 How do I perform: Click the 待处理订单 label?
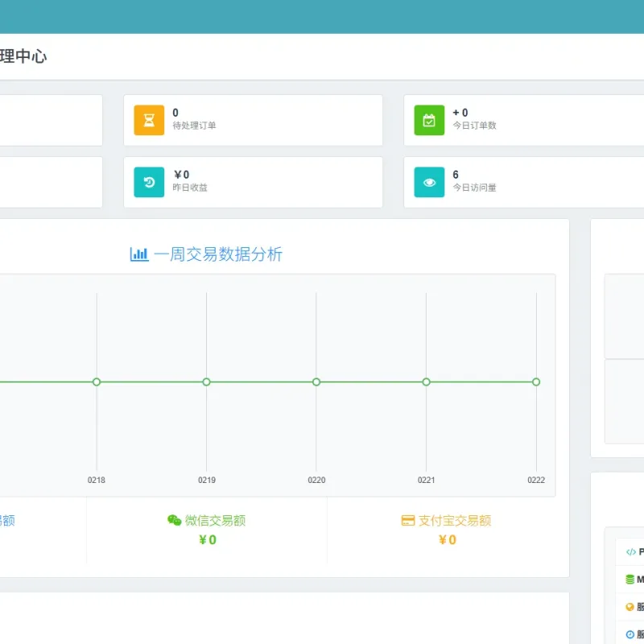tap(194, 126)
